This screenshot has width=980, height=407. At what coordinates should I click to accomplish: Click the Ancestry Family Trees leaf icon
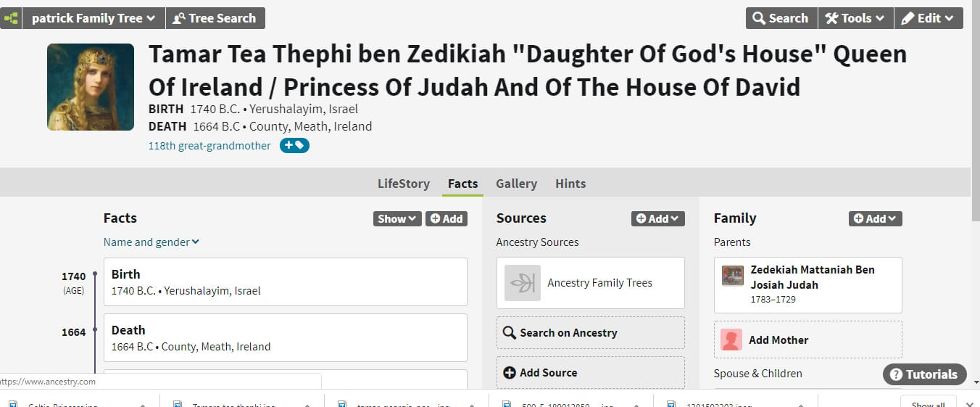[x=523, y=283]
